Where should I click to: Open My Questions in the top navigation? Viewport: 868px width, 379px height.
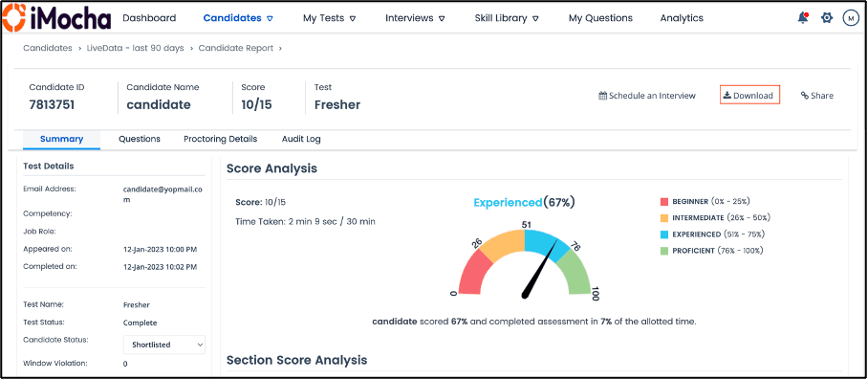click(600, 18)
